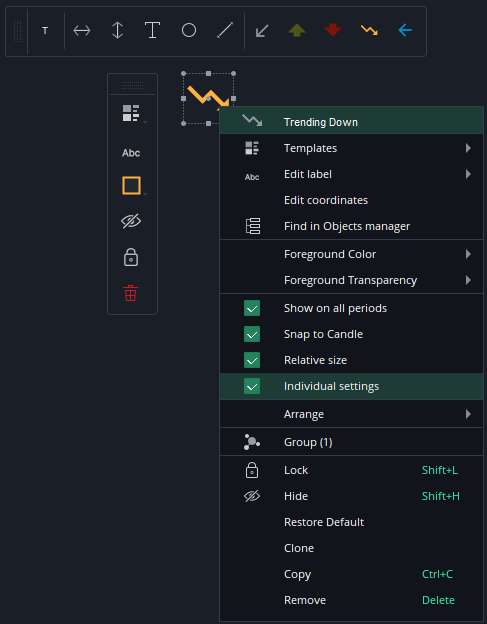Click the padlock icon beside Lock
This screenshot has width=487, height=624.
pos(252,470)
